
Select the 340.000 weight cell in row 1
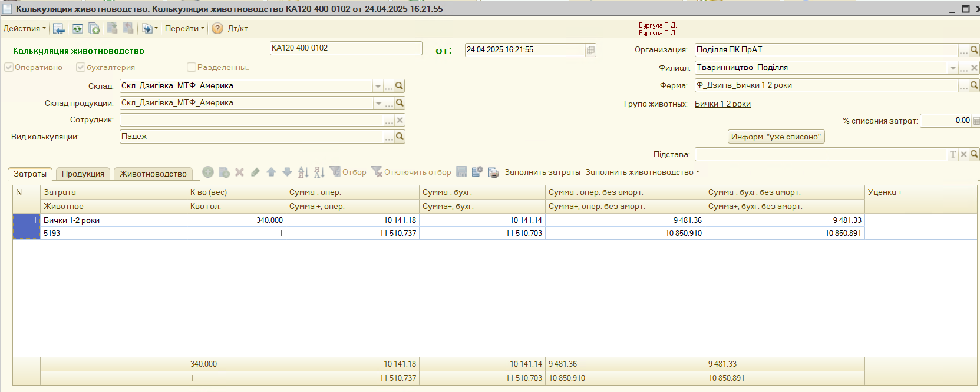(x=236, y=220)
